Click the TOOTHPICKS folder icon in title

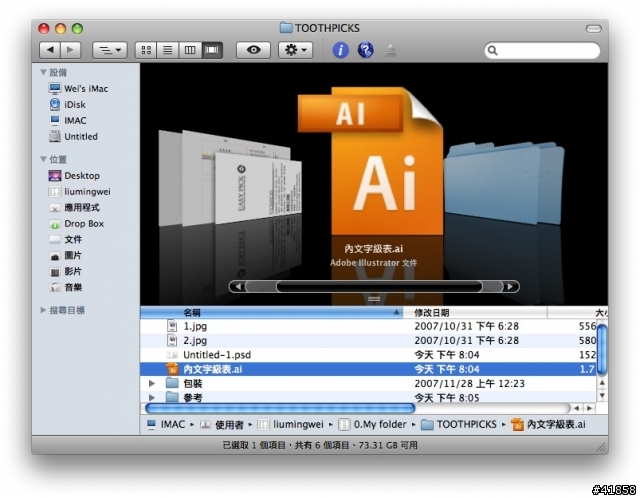point(286,28)
